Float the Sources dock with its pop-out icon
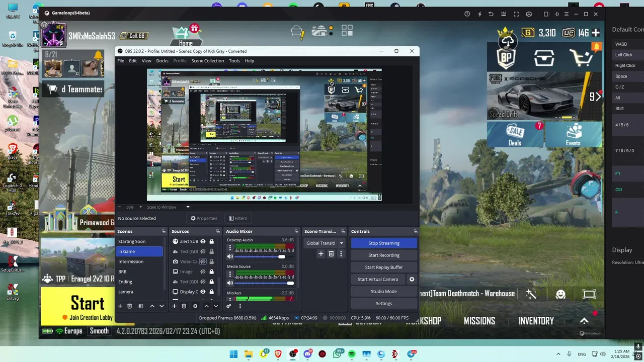The width and height of the screenshot is (644, 362). coord(218,231)
